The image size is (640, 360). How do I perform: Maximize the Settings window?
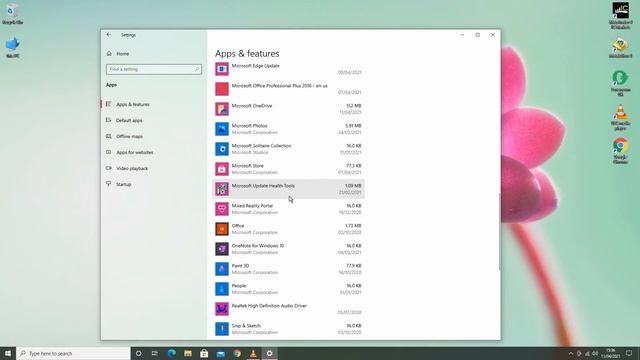pyautogui.click(x=478, y=35)
